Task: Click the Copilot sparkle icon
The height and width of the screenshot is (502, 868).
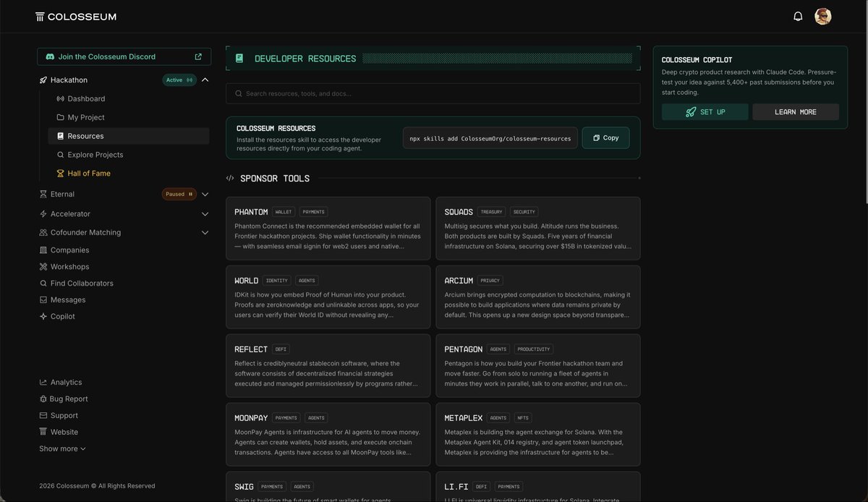Action: click(x=43, y=317)
